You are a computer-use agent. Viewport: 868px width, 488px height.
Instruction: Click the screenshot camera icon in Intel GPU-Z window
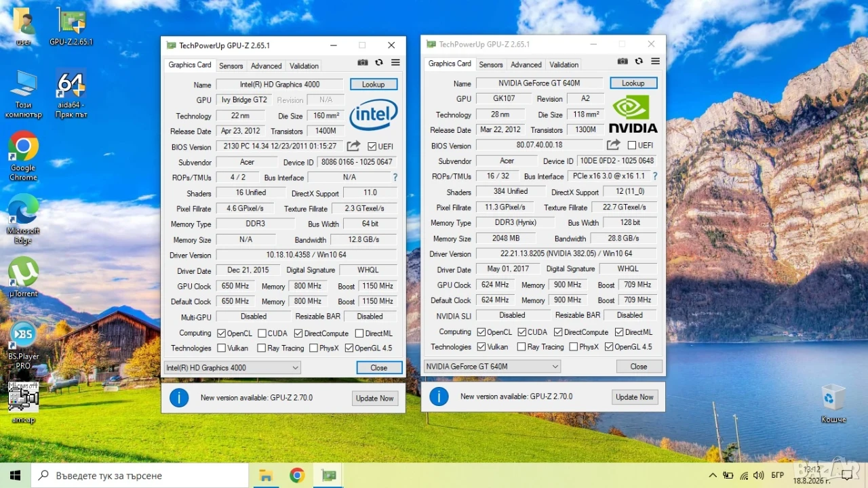tap(363, 63)
